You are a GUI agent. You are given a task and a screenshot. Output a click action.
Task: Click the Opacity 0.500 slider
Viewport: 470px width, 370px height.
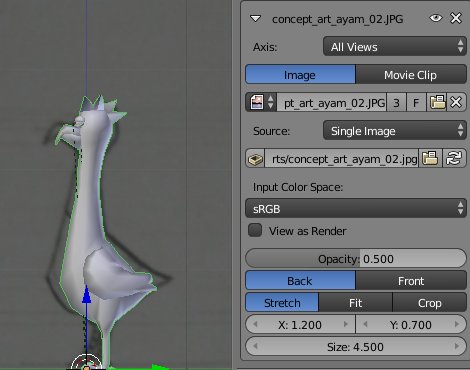[x=356, y=258]
